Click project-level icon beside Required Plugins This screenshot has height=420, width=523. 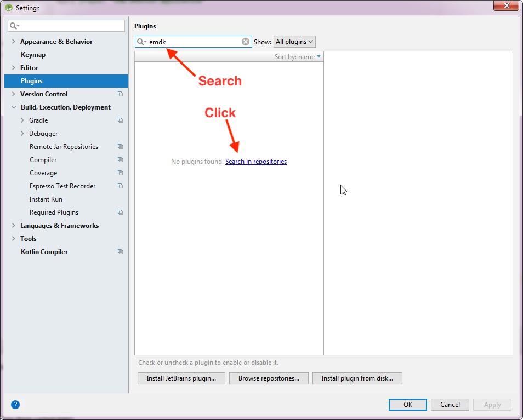tap(121, 212)
